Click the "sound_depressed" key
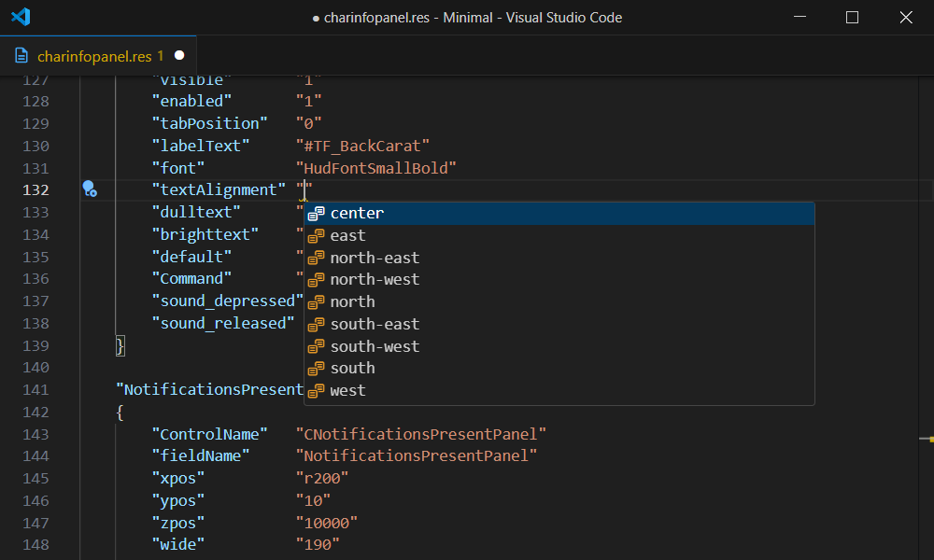The height and width of the screenshot is (560, 934). (x=228, y=301)
